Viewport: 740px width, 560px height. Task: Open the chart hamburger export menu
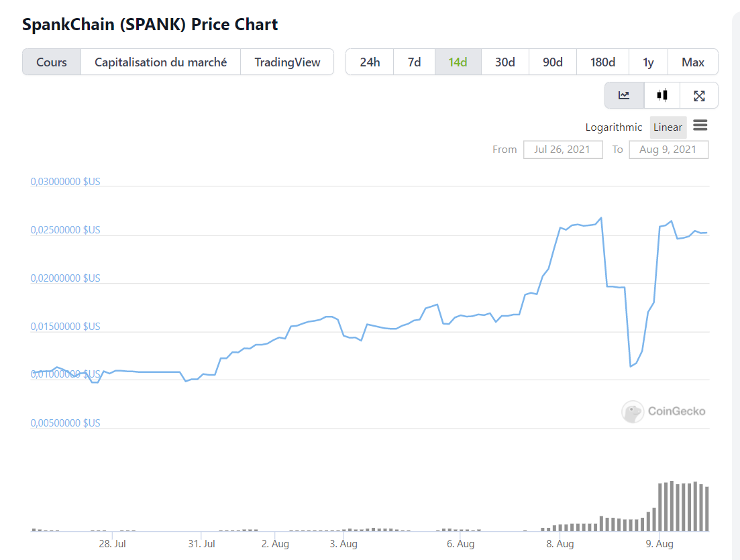700,125
